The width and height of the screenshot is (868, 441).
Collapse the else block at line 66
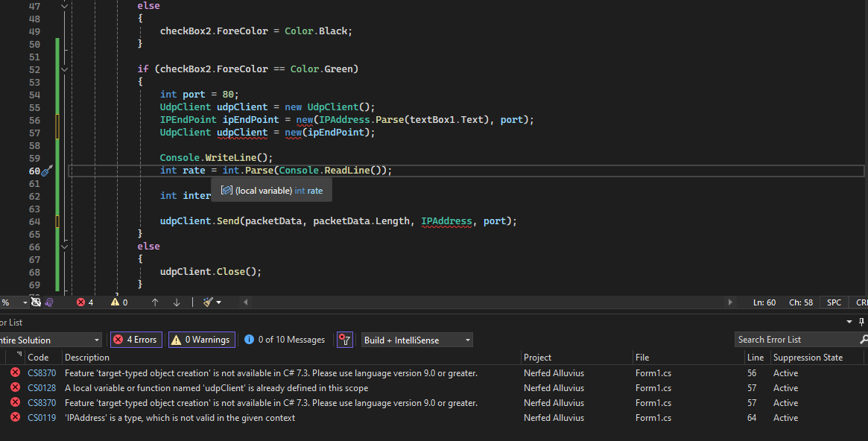point(64,247)
